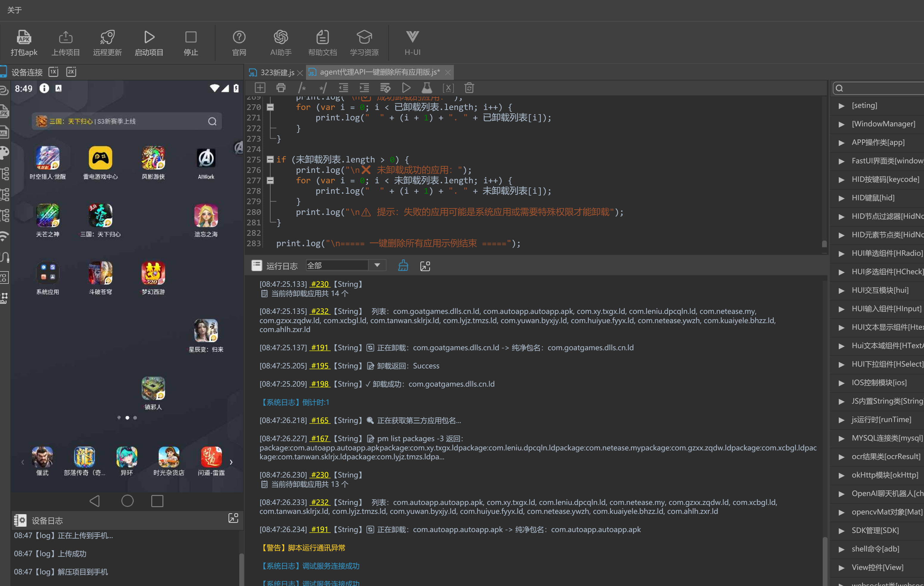Tap the Android home button on device
The height and width of the screenshot is (586, 924).
click(x=127, y=501)
